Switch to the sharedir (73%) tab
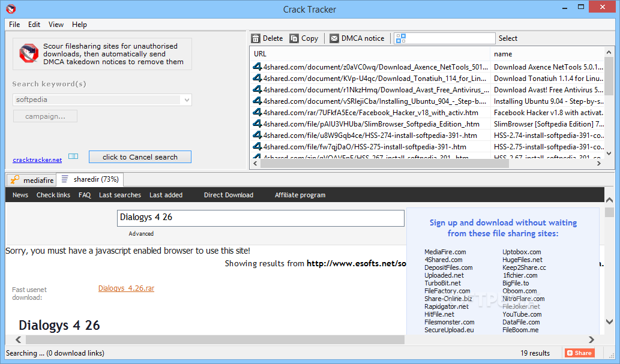This screenshot has height=364, width=620. (x=90, y=179)
